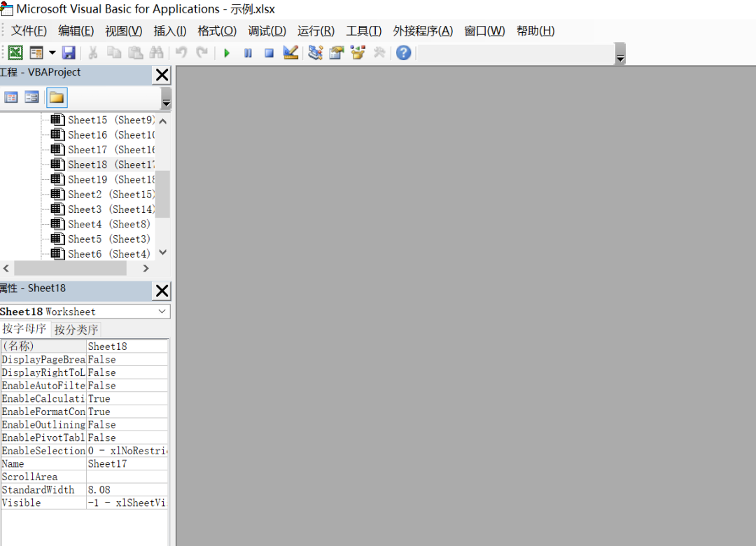The width and height of the screenshot is (756, 546).
Task: Toggle Folders icon in project panel
Action: (57, 97)
